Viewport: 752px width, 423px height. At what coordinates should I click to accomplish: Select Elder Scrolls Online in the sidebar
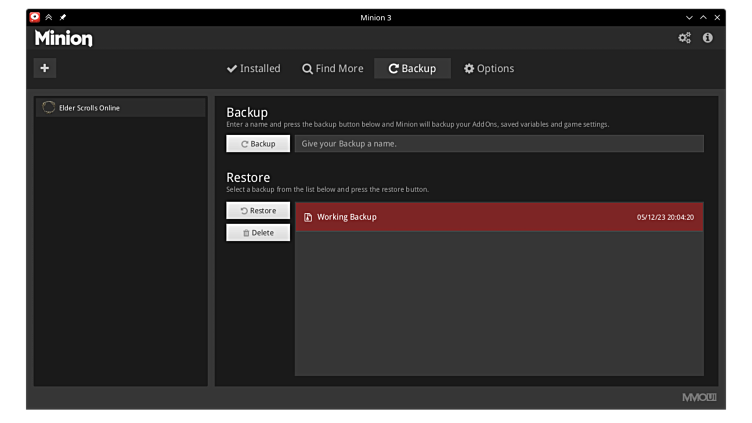pyautogui.click(x=121, y=107)
